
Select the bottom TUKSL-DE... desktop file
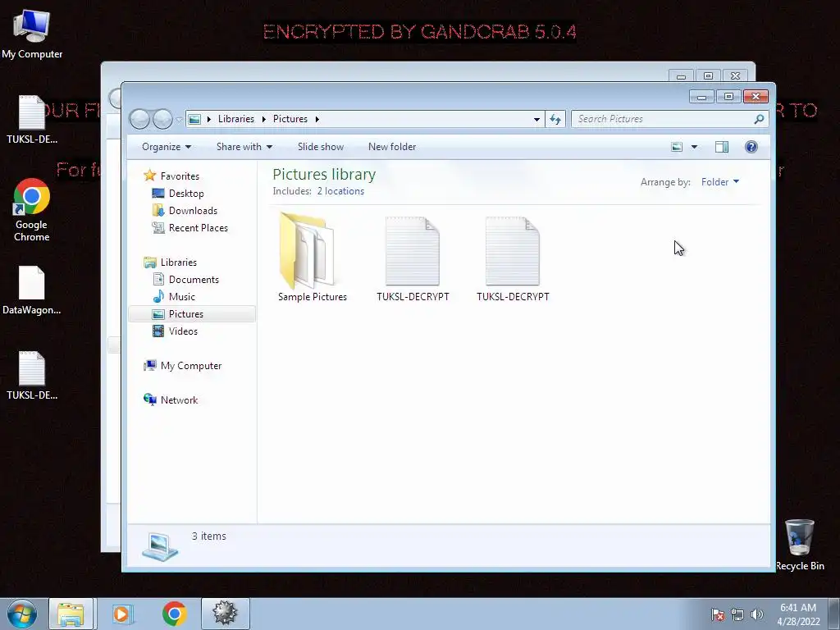click(x=32, y=376)
